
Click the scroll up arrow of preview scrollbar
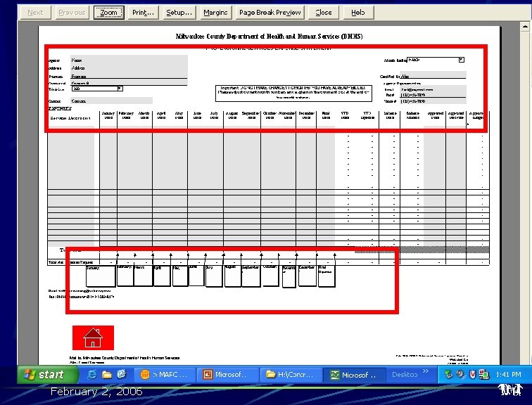click(x=525, y=27)
